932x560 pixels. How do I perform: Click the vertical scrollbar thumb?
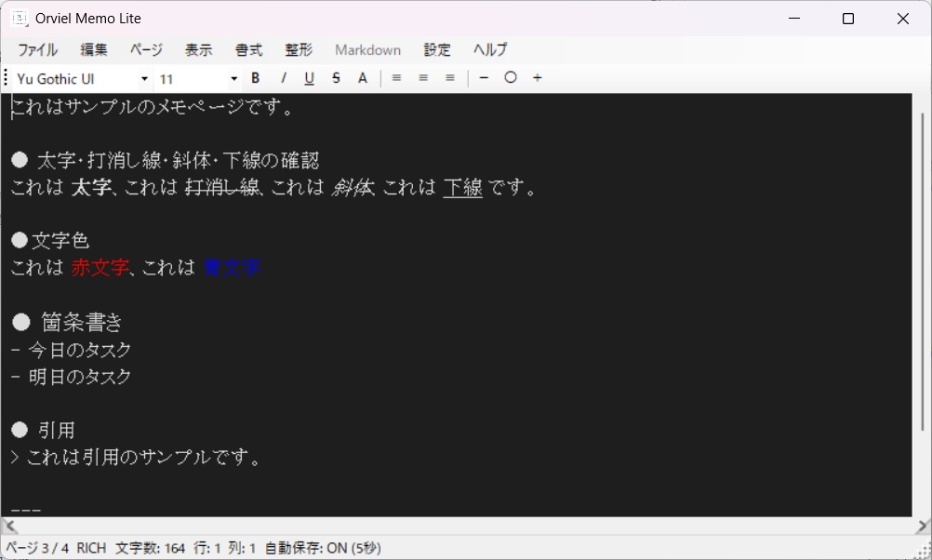click(922, 271)
